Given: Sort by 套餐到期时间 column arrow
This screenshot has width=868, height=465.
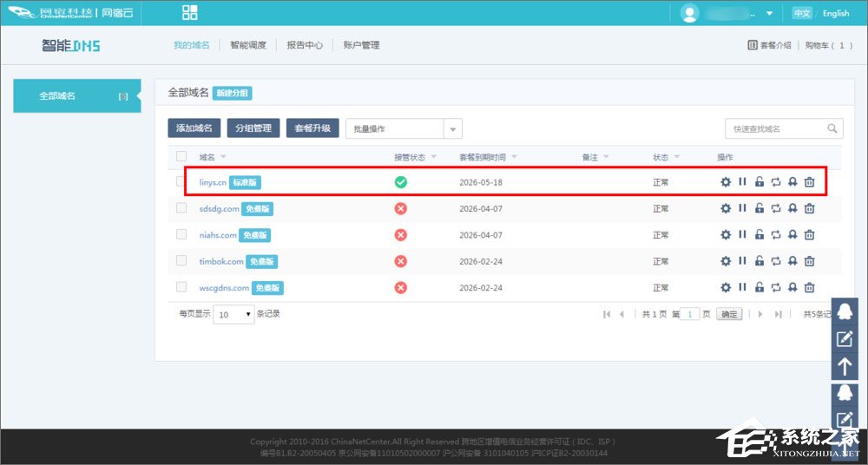Looking at the screenshot, I should tap(514, 157).
